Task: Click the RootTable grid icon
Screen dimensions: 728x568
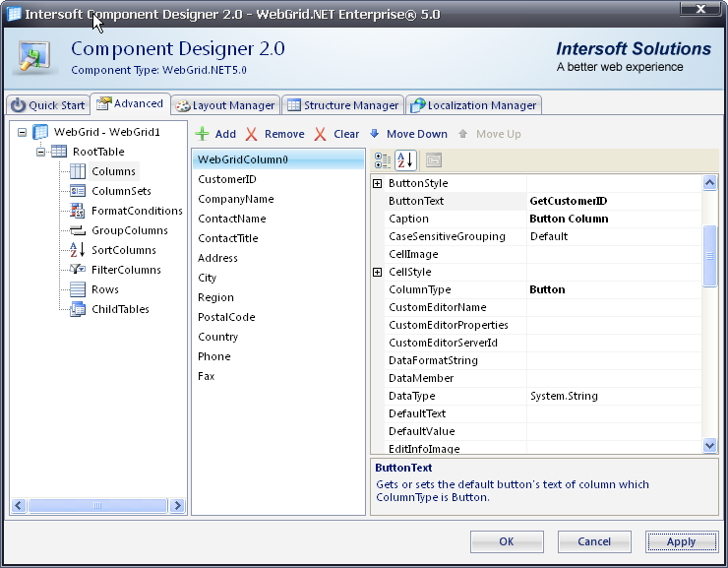Action: [x=59, y=152]
